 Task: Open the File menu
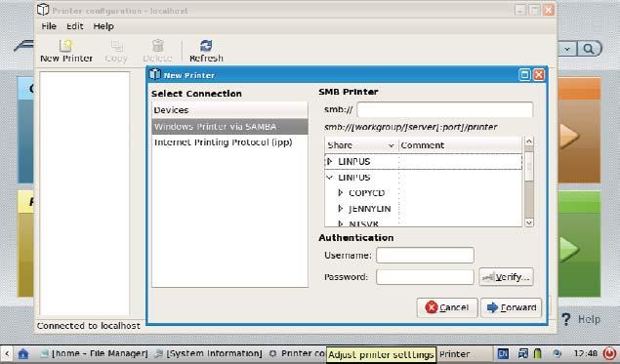(49, 26)
